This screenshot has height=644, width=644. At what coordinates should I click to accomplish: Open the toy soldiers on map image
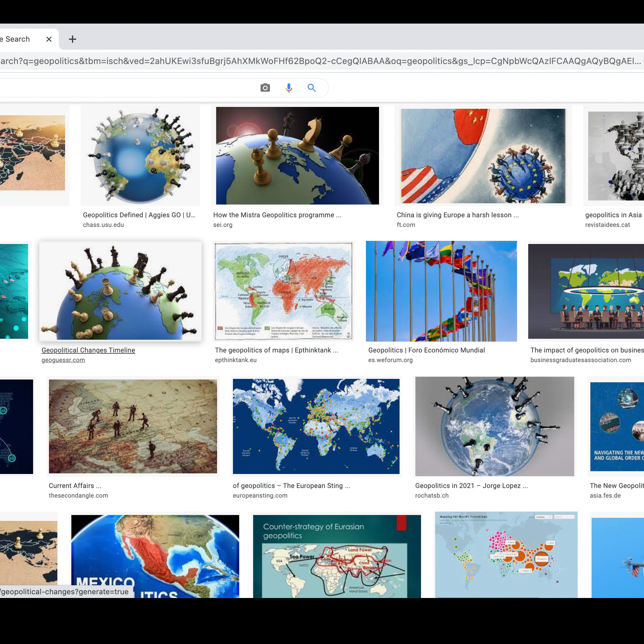[133, 426]
